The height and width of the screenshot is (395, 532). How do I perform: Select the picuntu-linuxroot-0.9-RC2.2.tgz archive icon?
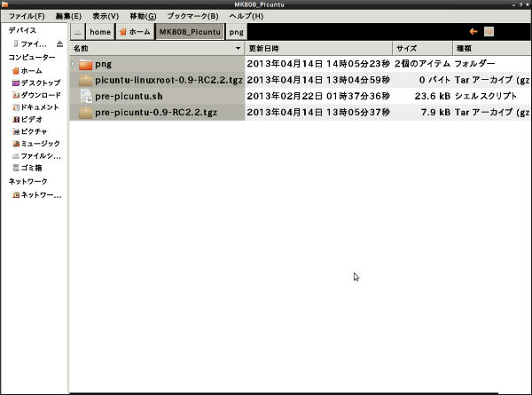point(85,80)
